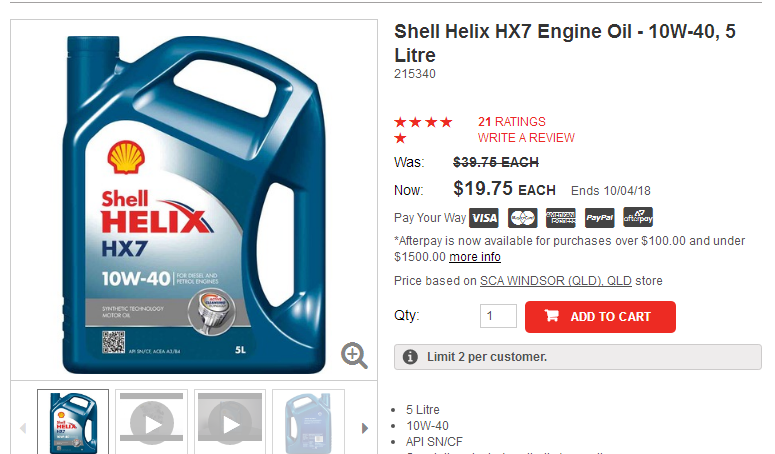
Task: Open the 21 Ratings link
Action: point(512,122)
